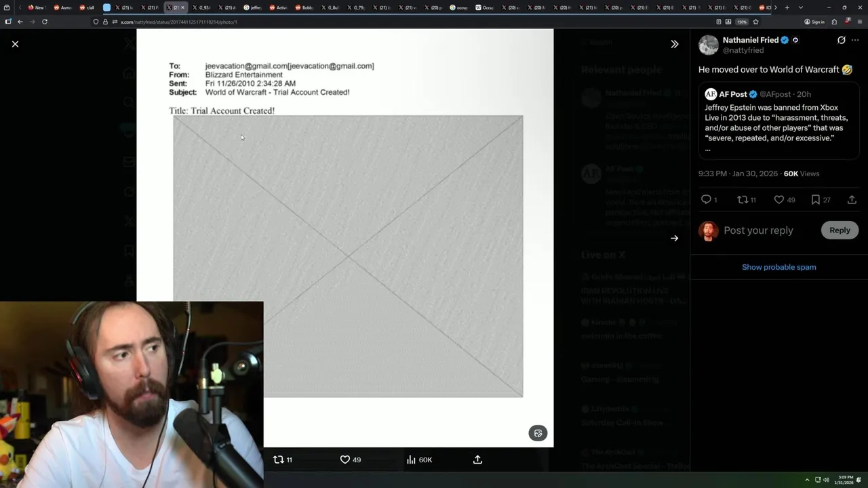This screenshot has width=868, height=488.
Task: Toggle reader view icon in address bar
Action: click(719, 22)
